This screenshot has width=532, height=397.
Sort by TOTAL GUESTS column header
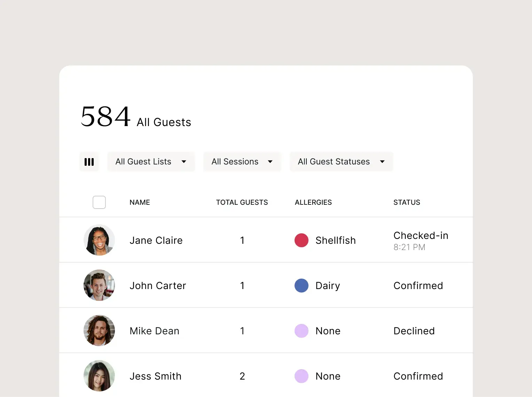pyautogui.click(x=242, y=202)
